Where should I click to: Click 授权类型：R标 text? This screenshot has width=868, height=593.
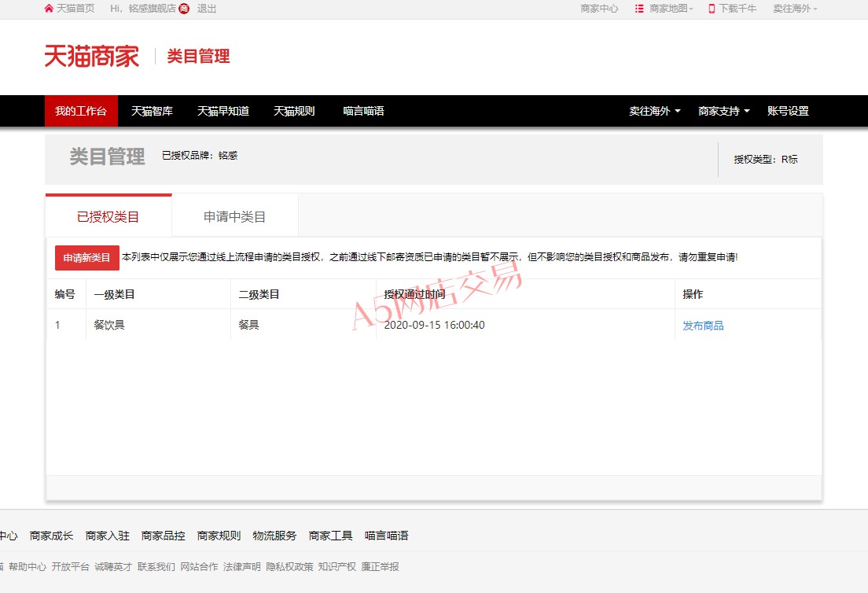coord(766,160)
